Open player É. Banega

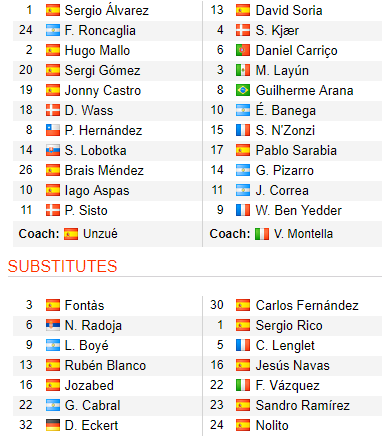coord(286,110)
